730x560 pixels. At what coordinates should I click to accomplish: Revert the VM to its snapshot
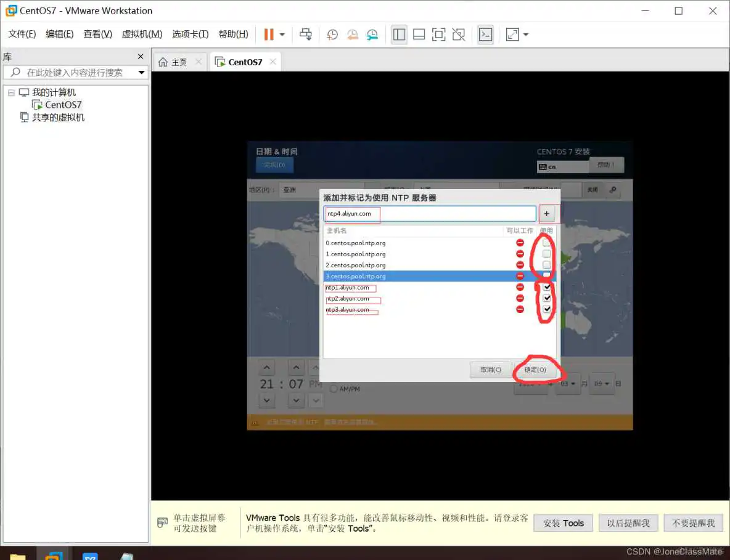coord(352,35)
